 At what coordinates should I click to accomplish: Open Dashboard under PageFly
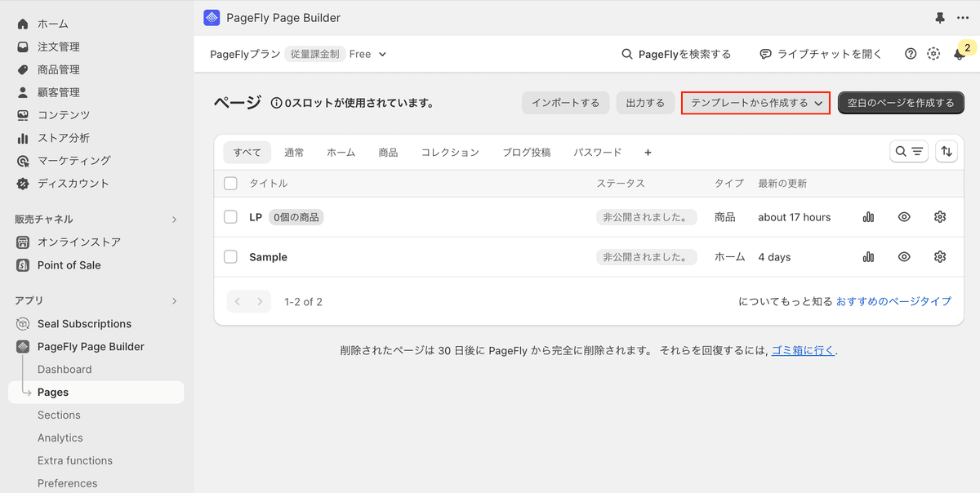coord(65,370)
